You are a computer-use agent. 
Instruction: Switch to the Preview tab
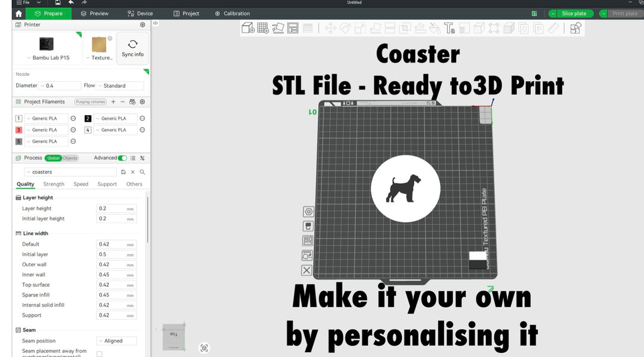coord(95,13)
